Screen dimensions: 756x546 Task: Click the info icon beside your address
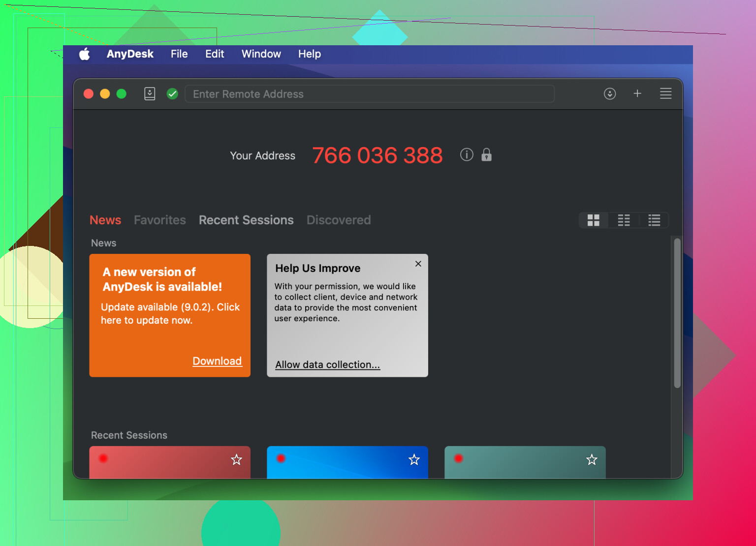click(x=467, y=155)
